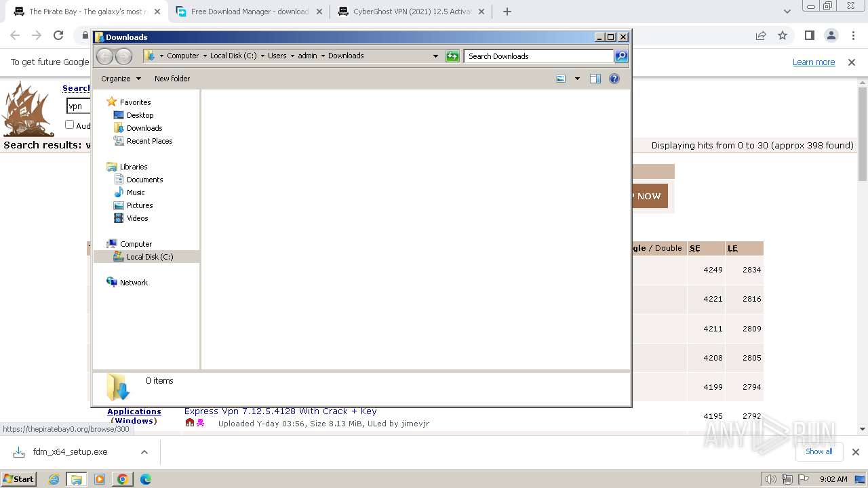This screenshot has height=488, width=868.
Task: Open Chrome three-dot menu
Action: [853, 35]
